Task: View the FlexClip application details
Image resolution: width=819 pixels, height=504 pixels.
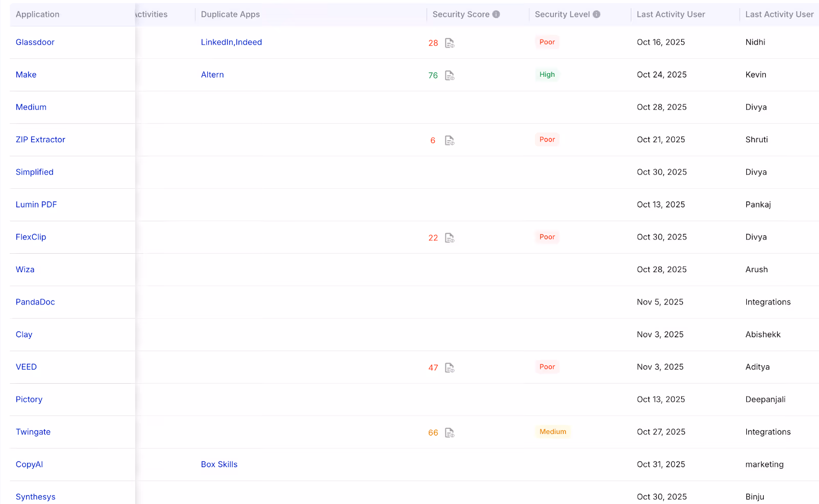Action: point(31,237)
